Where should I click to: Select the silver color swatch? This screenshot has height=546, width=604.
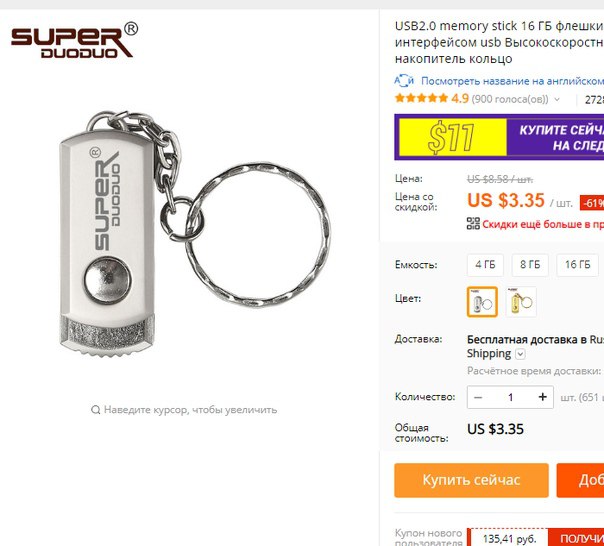tap(482, 302)
